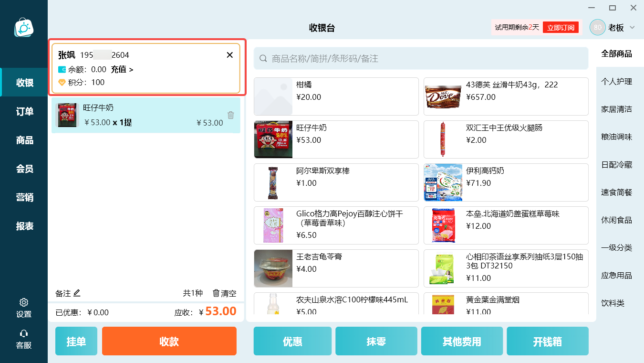Switch to the 订单 sidebar menu
The image size is (644, 363).
pyautogui.click(x=25, y=111)
